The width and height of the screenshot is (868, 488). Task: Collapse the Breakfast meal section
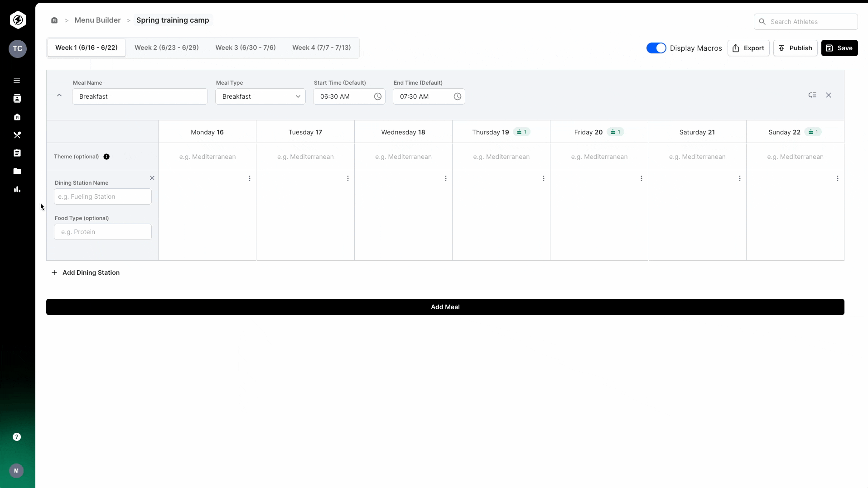pyautogui.click(x=59, y=95)
